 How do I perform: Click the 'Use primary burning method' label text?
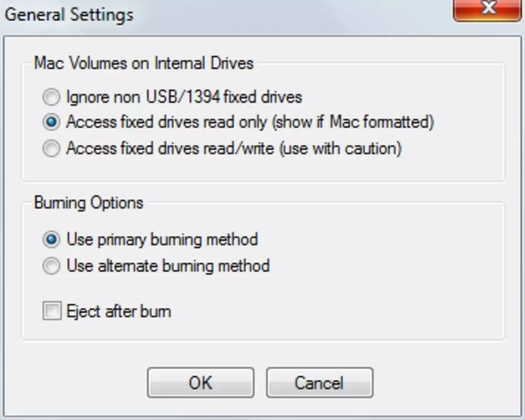[x=162, y=240]
